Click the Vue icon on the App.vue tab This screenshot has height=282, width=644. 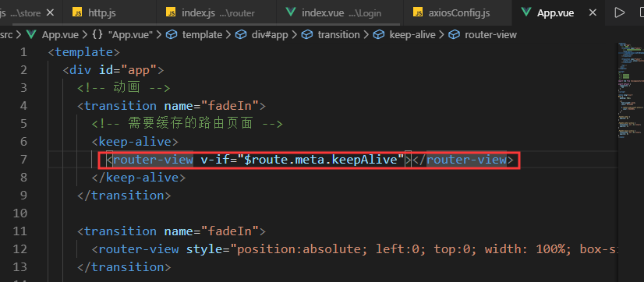(525, 12)
